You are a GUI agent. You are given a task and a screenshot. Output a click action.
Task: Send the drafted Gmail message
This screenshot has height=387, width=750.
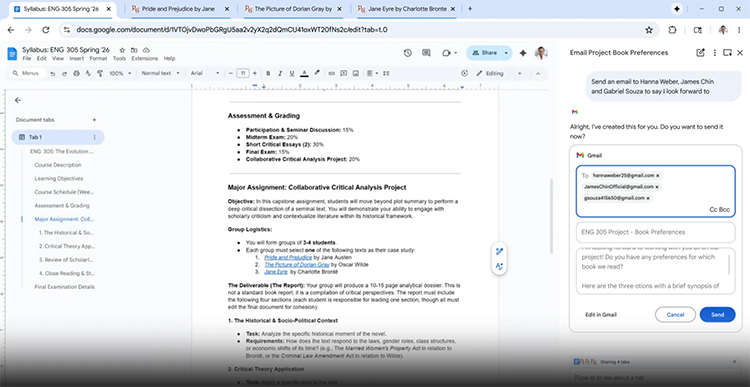coord(717,315)
